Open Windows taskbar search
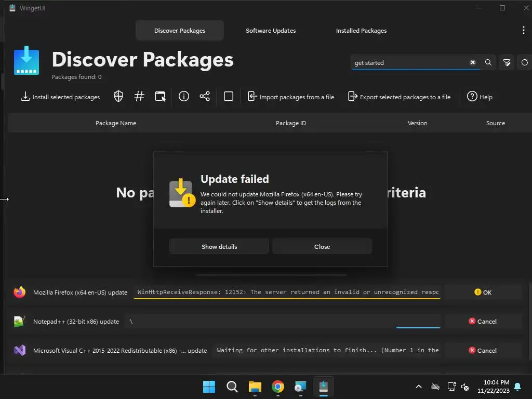 232,387
